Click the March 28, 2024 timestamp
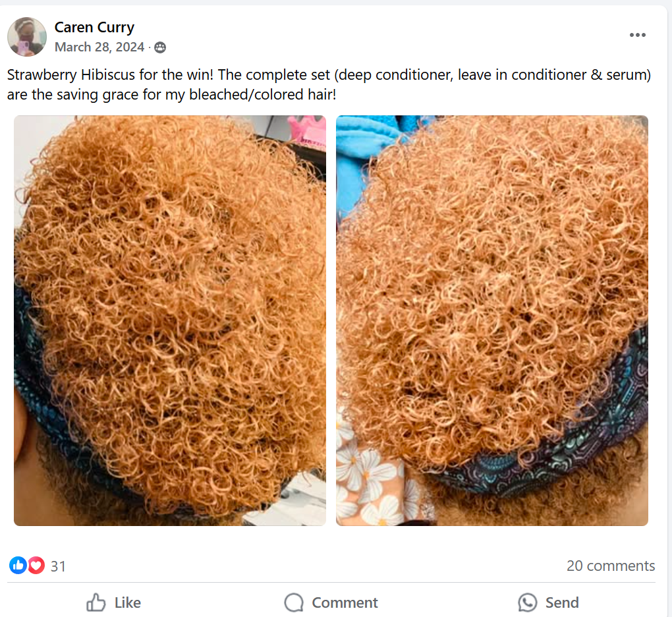672x617 pixels. click(x=99, y=47)
